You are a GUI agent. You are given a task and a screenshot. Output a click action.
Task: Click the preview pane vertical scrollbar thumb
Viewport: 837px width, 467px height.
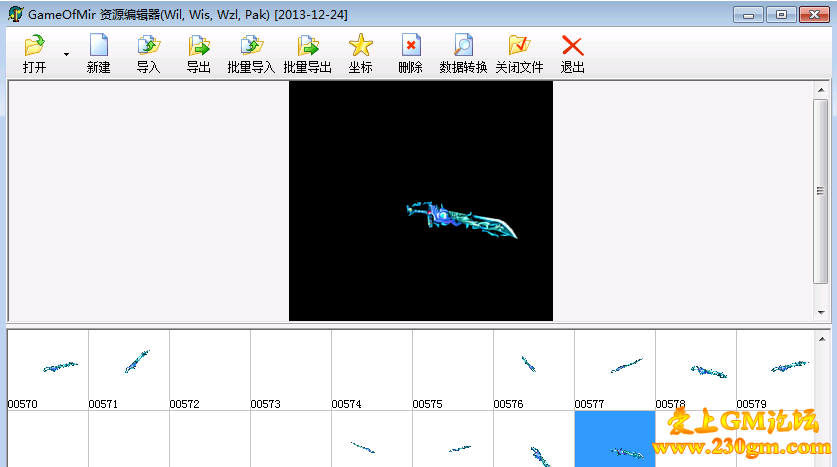pos(821,191)
